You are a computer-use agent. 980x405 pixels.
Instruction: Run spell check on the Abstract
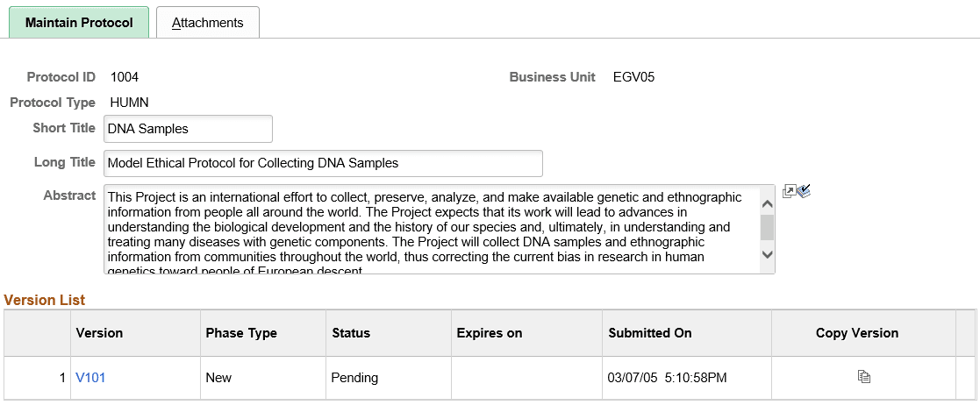[803, 191]
